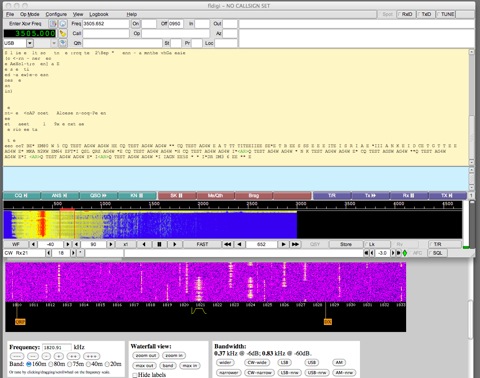Click the Me/Qth macro button

click(x=215, y=195)
